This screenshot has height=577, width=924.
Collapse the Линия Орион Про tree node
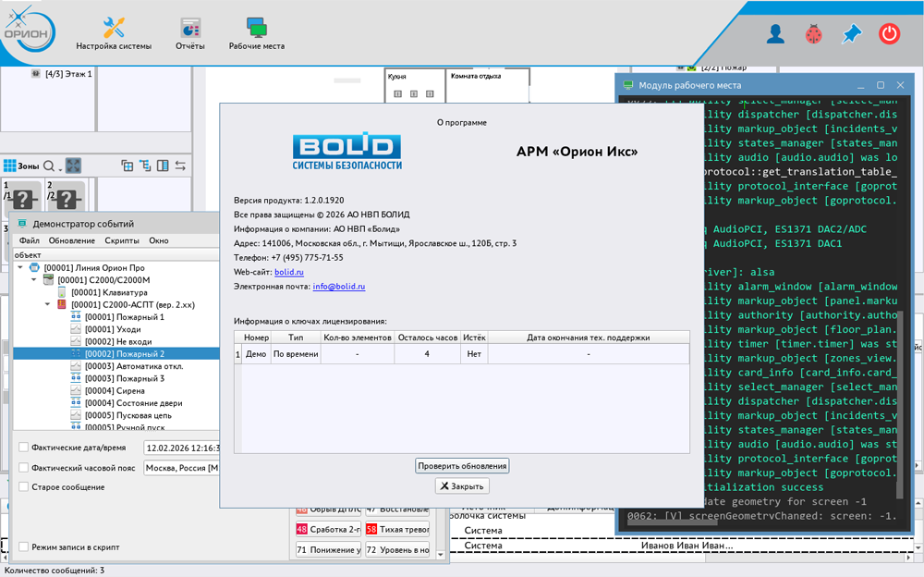coord(20,267)
